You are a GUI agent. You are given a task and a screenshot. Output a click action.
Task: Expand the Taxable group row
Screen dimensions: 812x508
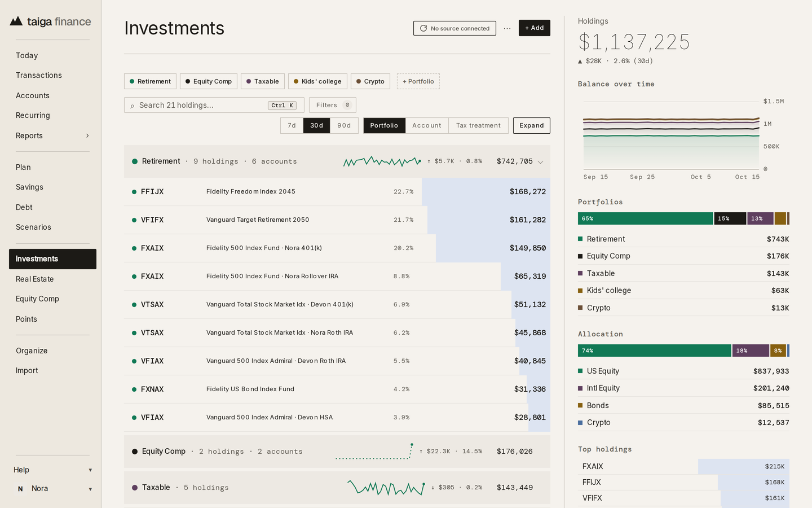pyautogui.click(x=337, y=488)
